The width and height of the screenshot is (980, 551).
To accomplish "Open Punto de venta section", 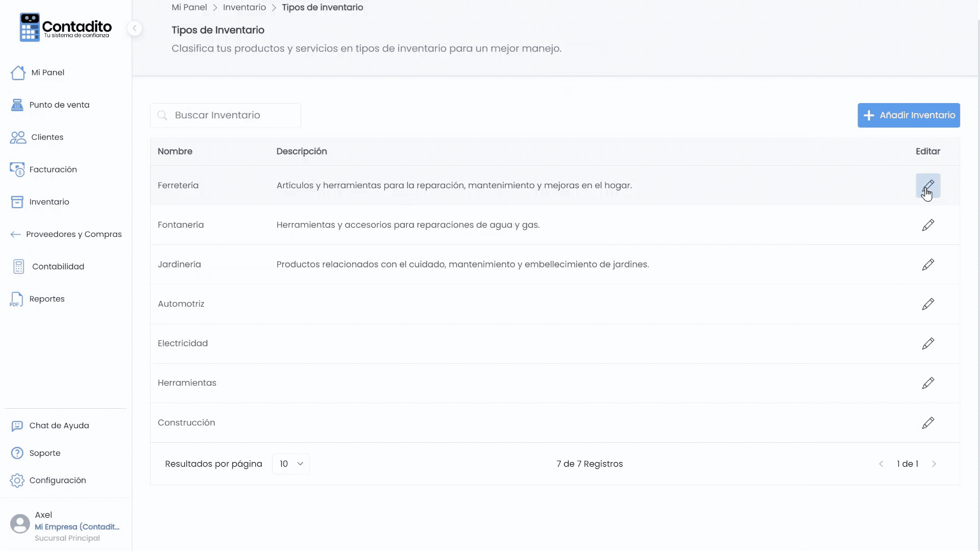I will click(x=50, y=105).
